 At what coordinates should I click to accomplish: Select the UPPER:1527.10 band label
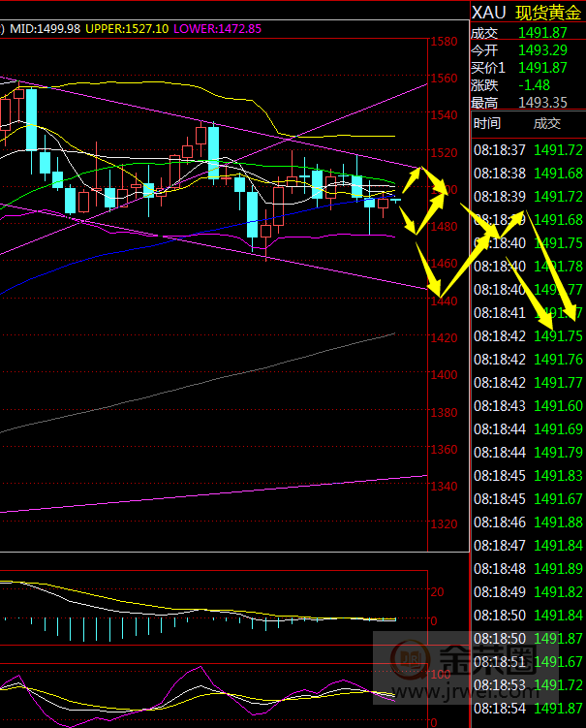[125, 29]
